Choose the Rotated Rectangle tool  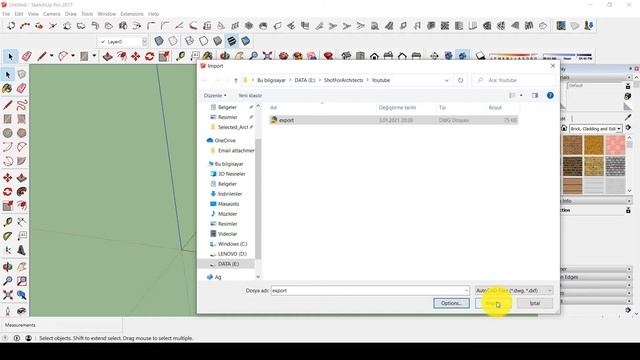pos(22,119)
